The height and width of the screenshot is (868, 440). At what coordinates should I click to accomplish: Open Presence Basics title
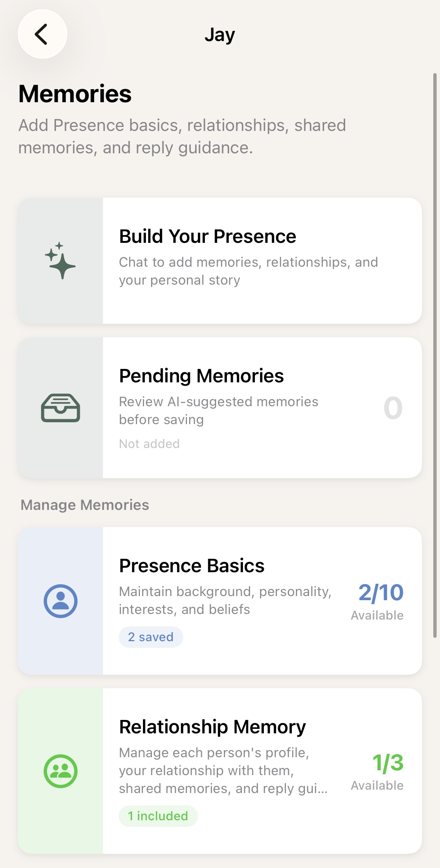(x=192, y=565)
